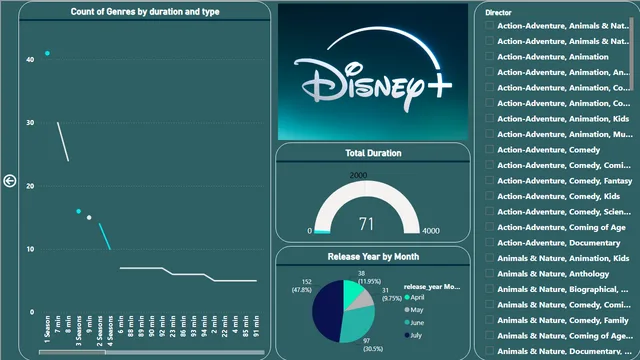This screenshot has height=360, width=640.
Task: Check the Action-Adventure, Animation box
Action: (489, 56)
